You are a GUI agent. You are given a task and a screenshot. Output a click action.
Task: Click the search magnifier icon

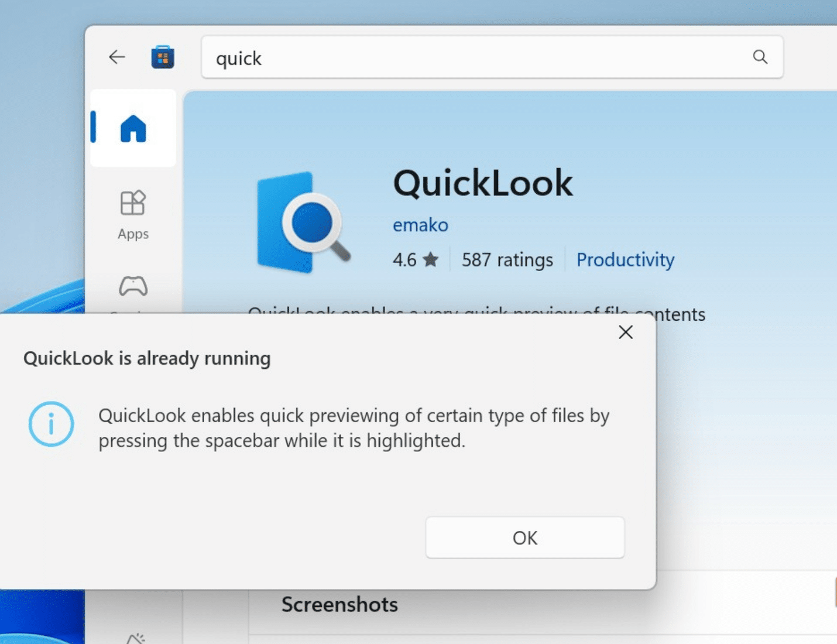click(760, 57)
